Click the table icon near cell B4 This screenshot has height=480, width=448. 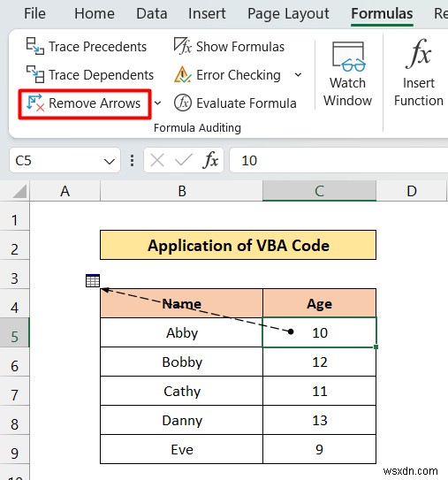(x=93, y=280)
